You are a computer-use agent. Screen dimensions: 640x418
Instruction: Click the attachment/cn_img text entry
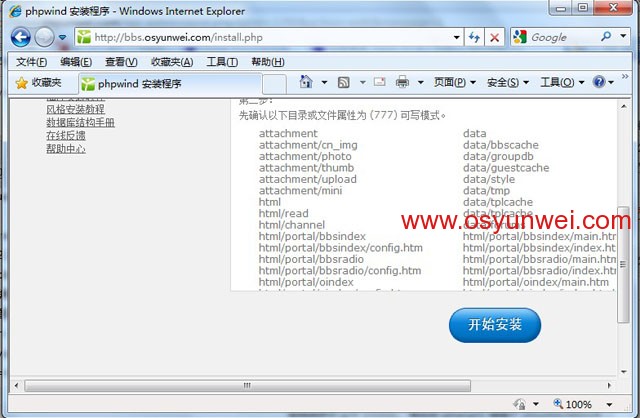click(308, 145)
